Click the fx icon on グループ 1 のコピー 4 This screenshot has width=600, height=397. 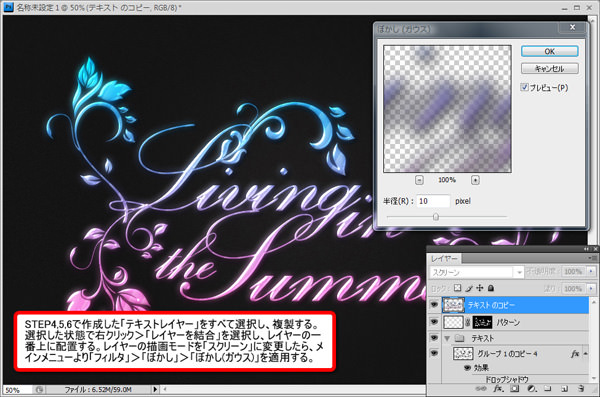pyautogui.click(x=575, y=354)
